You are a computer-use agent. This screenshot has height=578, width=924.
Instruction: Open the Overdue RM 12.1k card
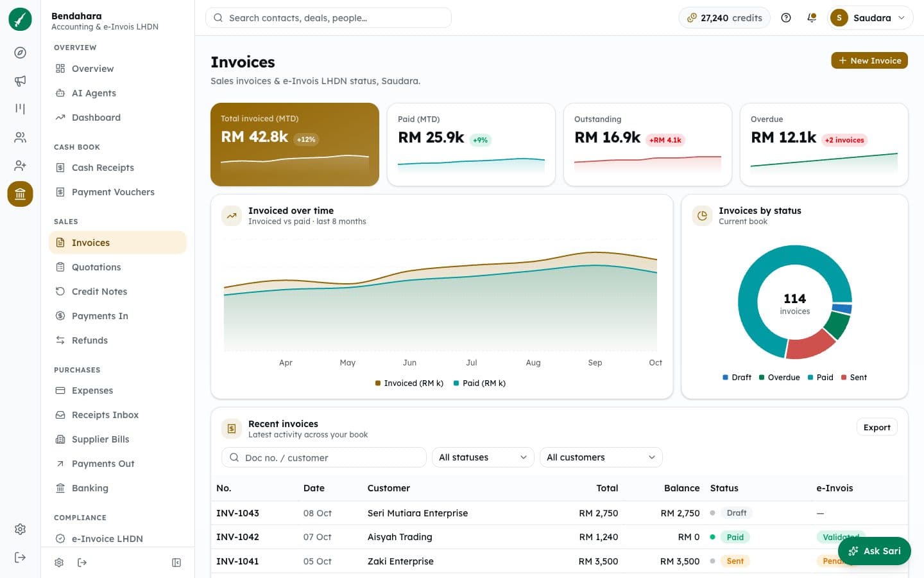tap(824, 144)
